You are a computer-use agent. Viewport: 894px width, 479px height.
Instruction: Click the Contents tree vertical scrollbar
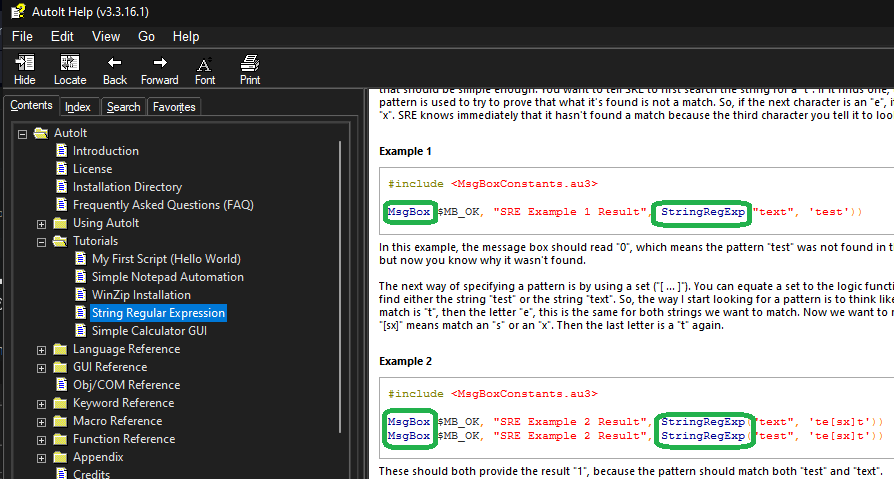[340, 287]
